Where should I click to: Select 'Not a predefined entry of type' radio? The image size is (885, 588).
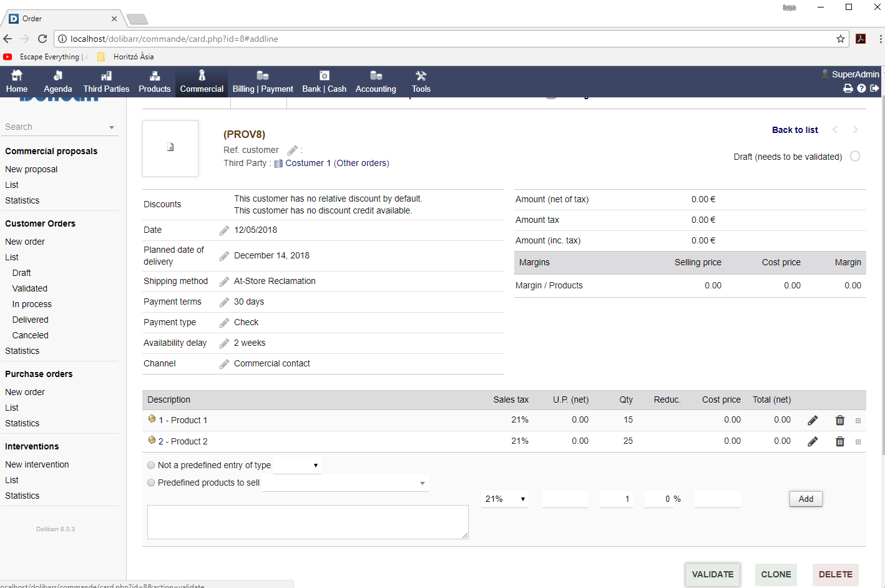[x=151, y=465]
